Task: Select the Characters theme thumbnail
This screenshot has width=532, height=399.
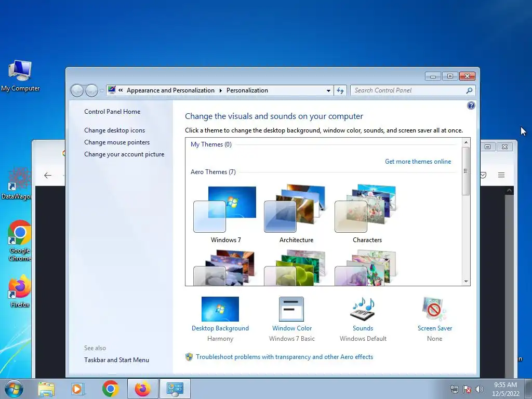Action: click(x=366, y=209)
